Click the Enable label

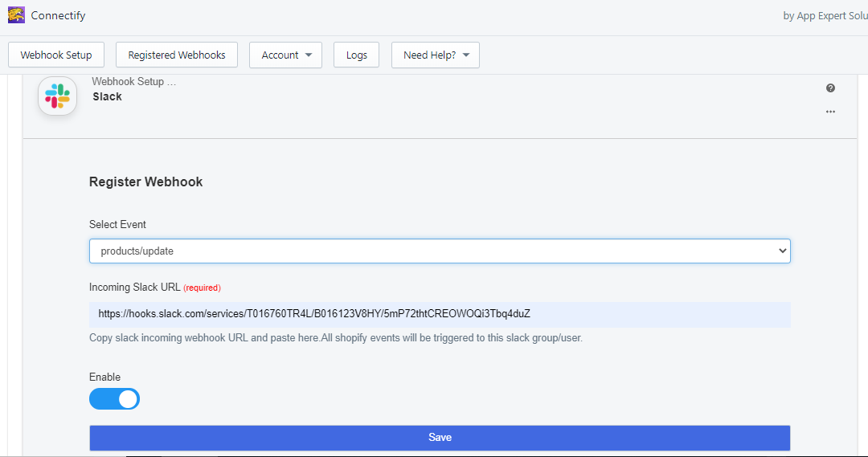point(104,377)
